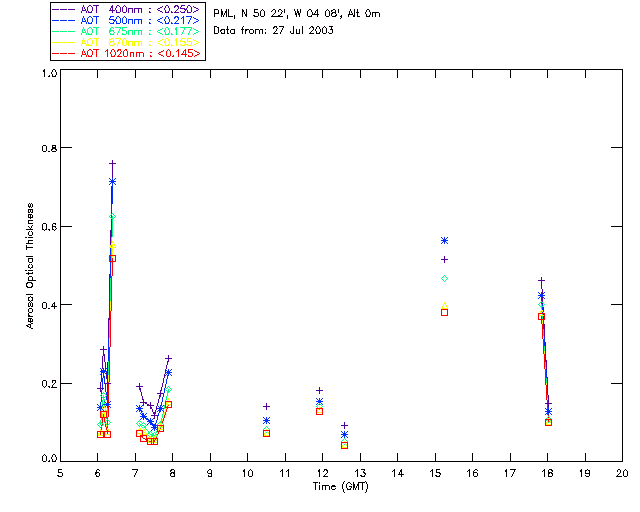Select legend text 'AOT 500nm : <0.217>'

[x=140, y=20]
